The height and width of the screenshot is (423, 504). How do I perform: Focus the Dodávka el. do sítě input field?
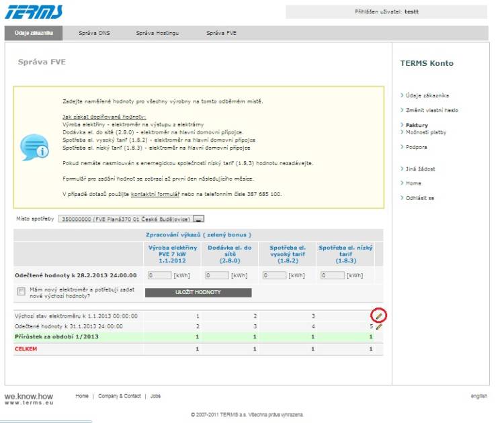[216, 275]
